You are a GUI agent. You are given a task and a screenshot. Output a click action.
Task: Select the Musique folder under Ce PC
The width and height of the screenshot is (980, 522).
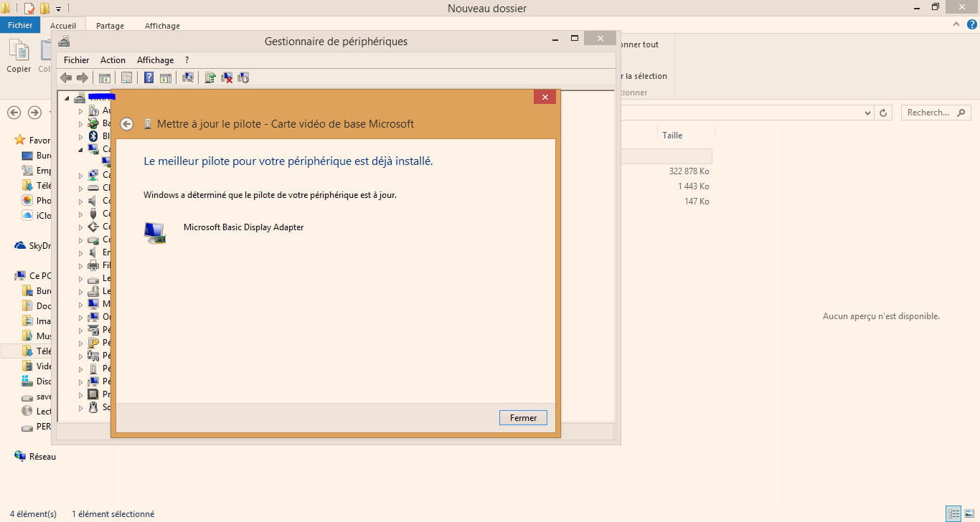coord(36,336)
